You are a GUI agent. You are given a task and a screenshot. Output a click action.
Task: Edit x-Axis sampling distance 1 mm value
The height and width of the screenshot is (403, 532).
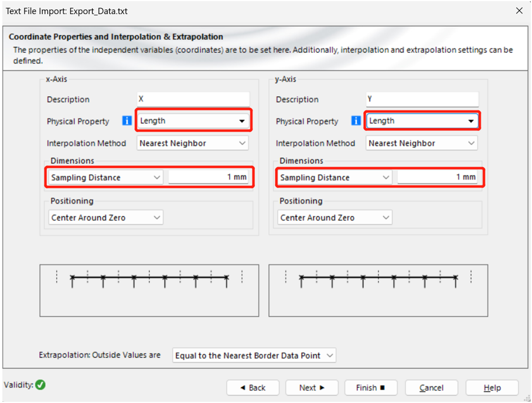[x=208, y=177]
